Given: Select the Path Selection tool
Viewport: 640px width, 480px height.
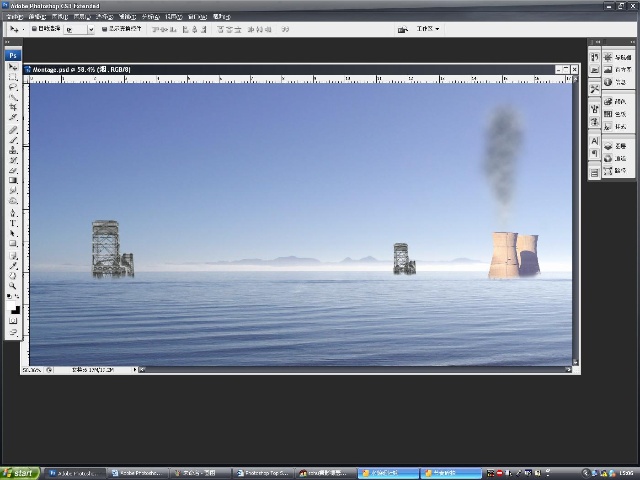Looking at the screenshot, I should pos(13,233).
